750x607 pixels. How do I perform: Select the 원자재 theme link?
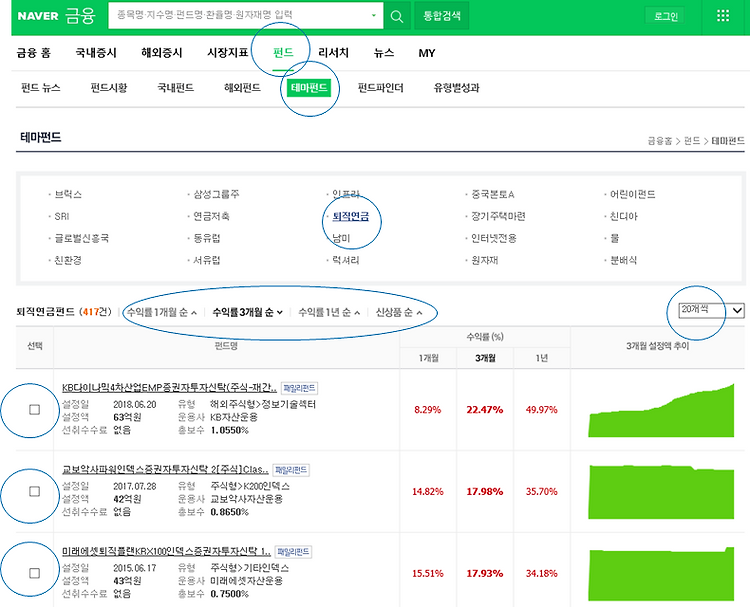click(485, 260)
